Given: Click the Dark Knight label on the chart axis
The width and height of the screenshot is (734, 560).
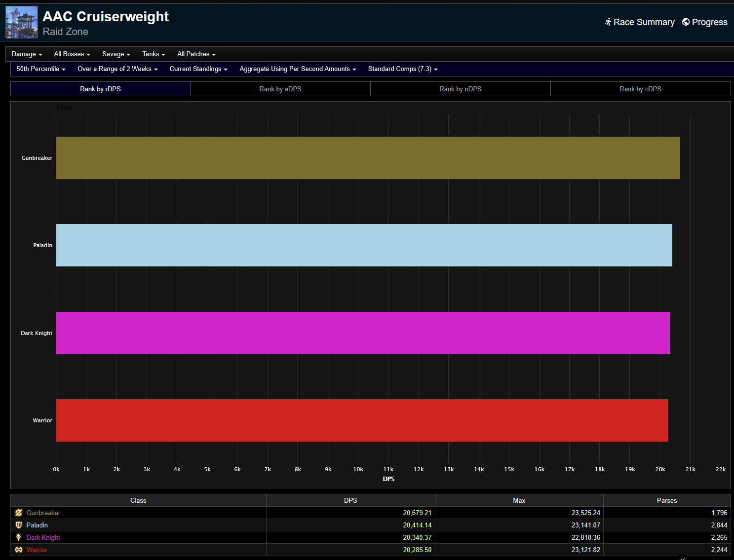Looking at the screenshot, I should [37, 333].
